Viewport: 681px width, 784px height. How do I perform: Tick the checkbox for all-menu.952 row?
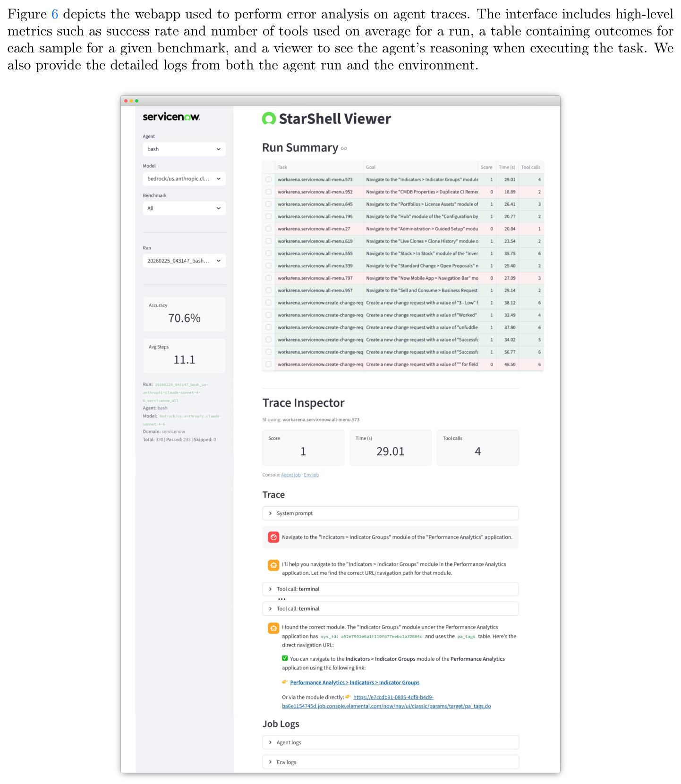(268, 192)
